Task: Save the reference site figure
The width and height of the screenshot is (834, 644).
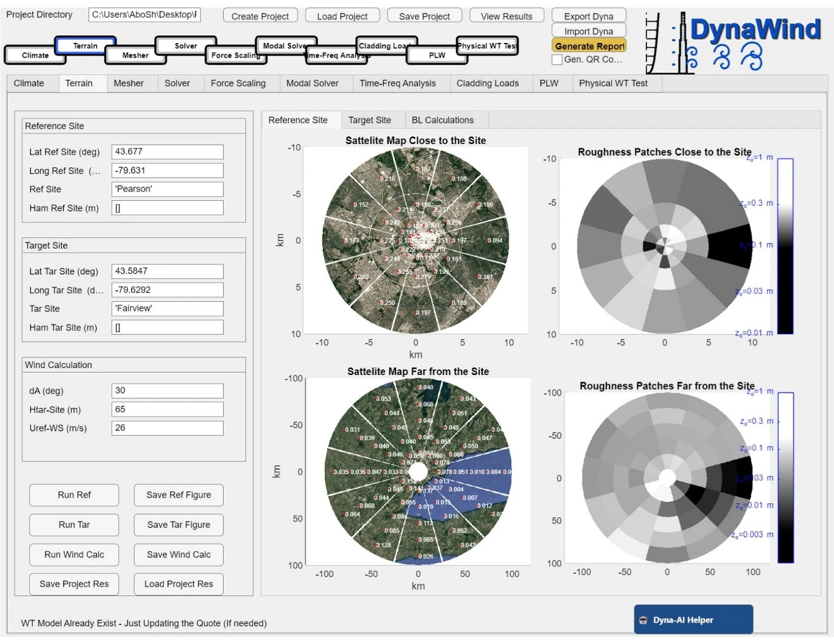Action: pos(178,495)
